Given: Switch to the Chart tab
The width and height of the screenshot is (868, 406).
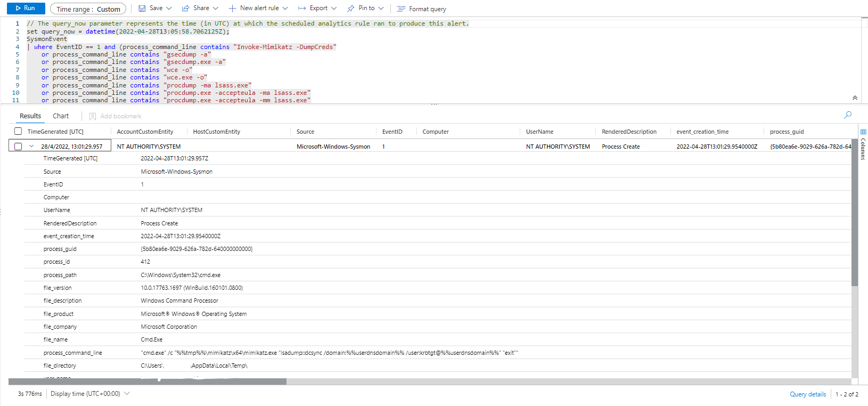Looking at the screenshot, I should 61,116.
